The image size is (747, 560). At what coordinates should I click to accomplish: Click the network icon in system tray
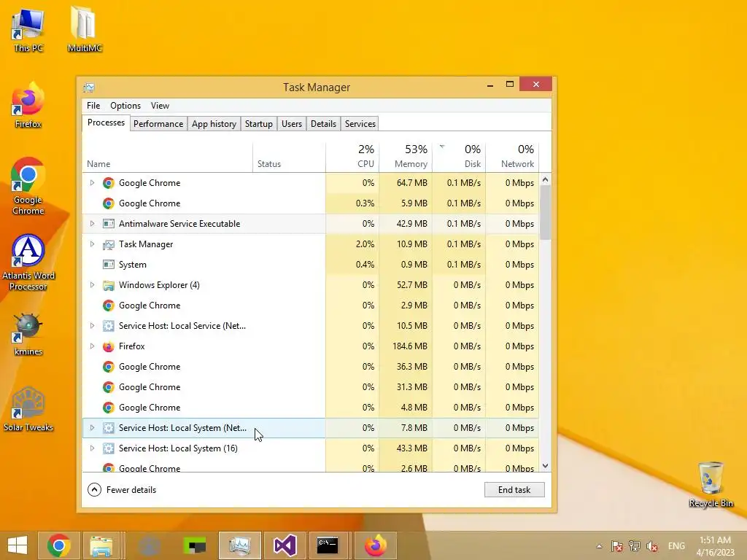click(x=635, y=546)
